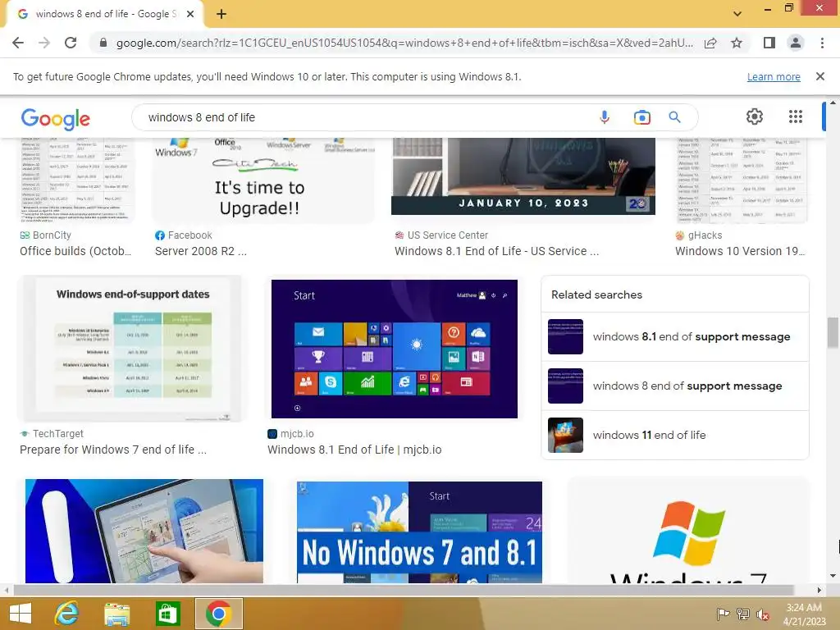Viewport: 840px width, 630px height.
Task: Open Windows Store from taskbar
Action: [x=167, y=614]
